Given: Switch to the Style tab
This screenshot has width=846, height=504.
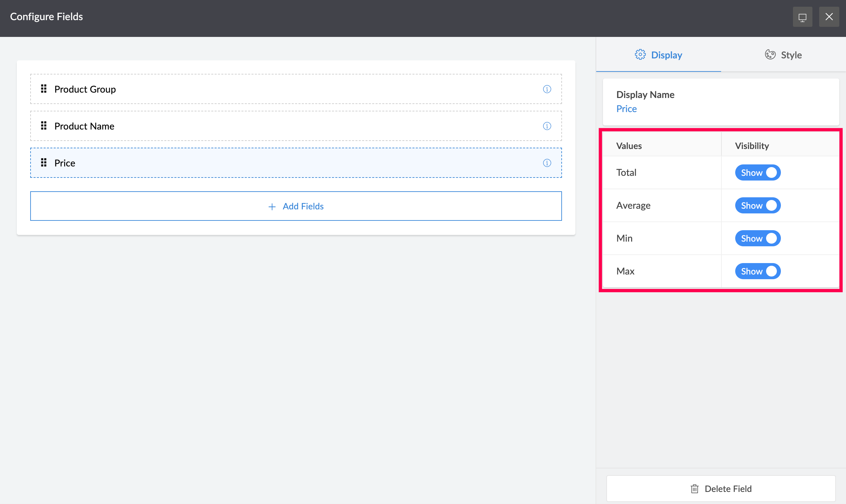Looking at the screenshot, I should 783,55.
